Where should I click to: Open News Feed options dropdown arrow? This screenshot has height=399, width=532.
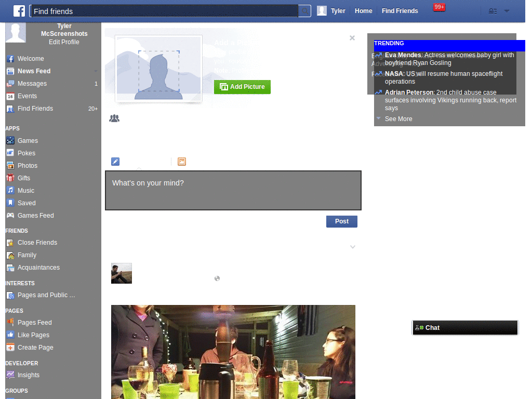click(96, 71)
